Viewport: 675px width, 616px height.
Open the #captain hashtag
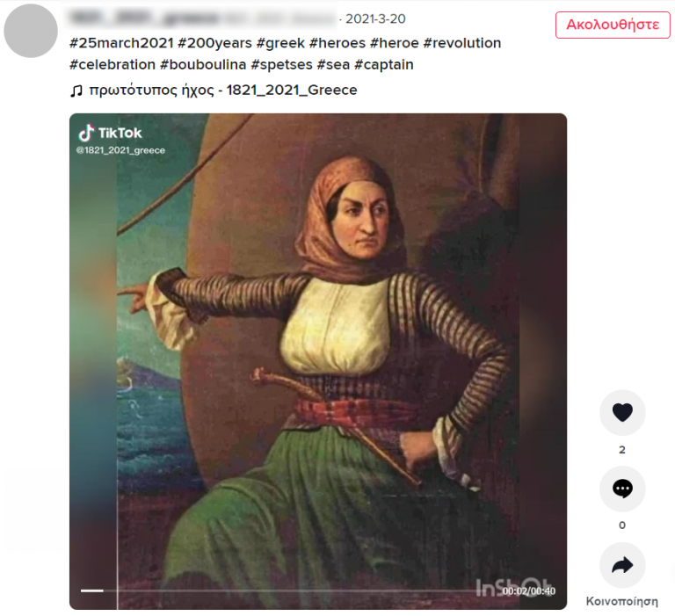pyautogui.click(x=384, y=64)
